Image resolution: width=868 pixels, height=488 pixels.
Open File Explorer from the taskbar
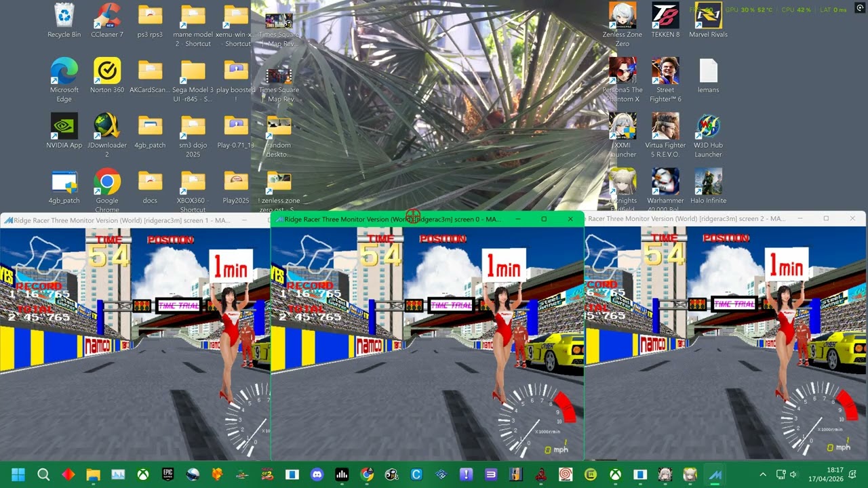click(x=93, y=474)
